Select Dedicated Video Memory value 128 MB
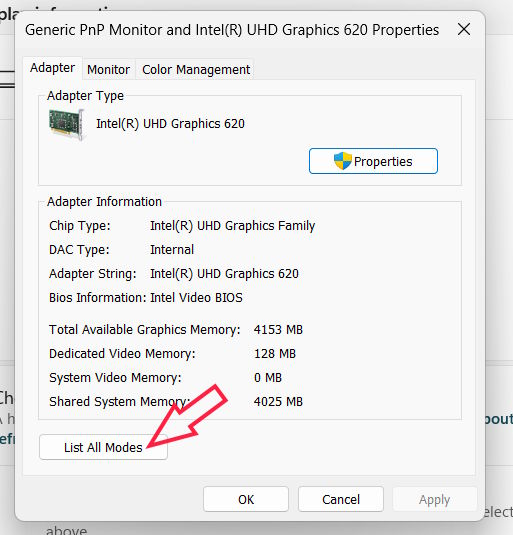Screen dimensions: 513x535 pyautogui.click(x=275, y=353)
